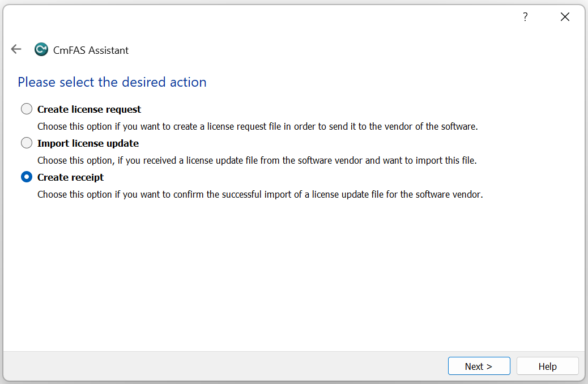Click the blank white area below the options
Screen dimensions: 588x384
[283, 272]
